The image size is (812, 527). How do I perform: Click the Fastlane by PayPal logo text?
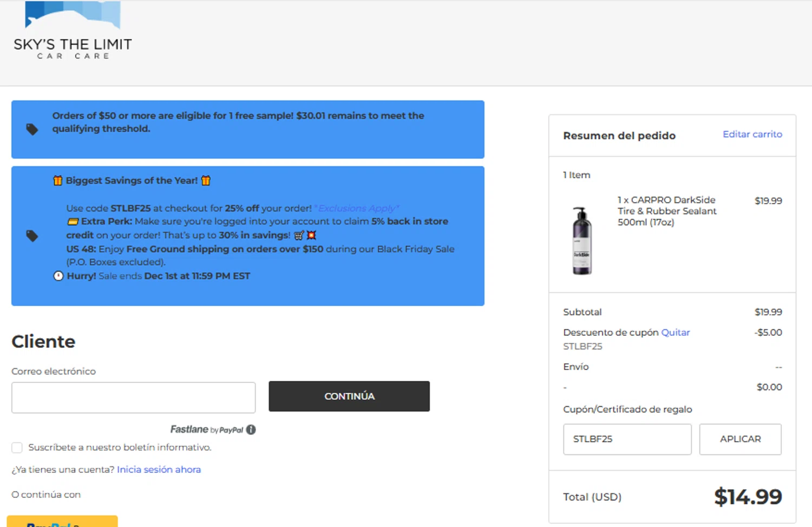coord(207,430)
